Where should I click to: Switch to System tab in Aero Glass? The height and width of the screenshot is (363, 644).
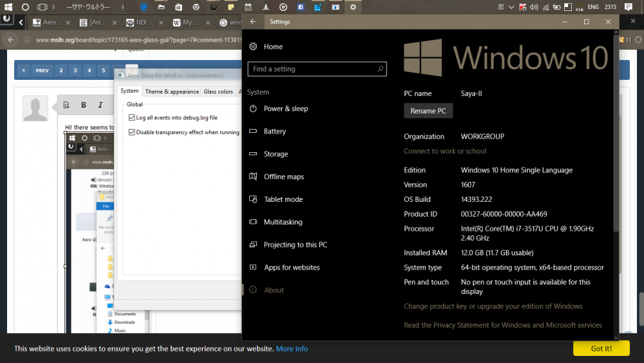click(x=129, y=91)
